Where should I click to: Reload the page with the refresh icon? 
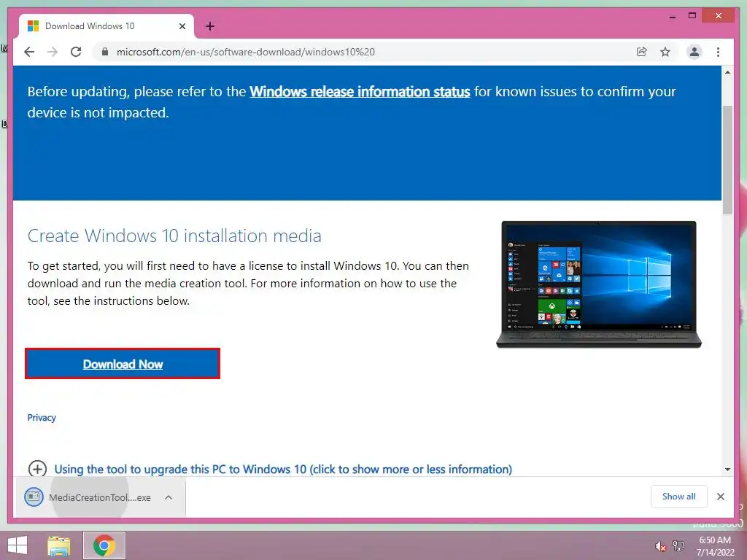[76, 52]
